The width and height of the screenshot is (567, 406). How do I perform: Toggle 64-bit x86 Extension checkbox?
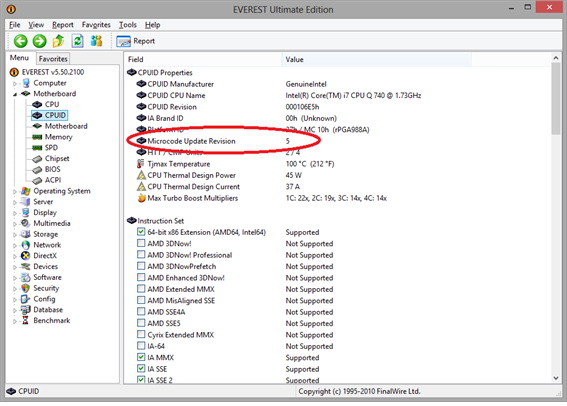point(141,232)
